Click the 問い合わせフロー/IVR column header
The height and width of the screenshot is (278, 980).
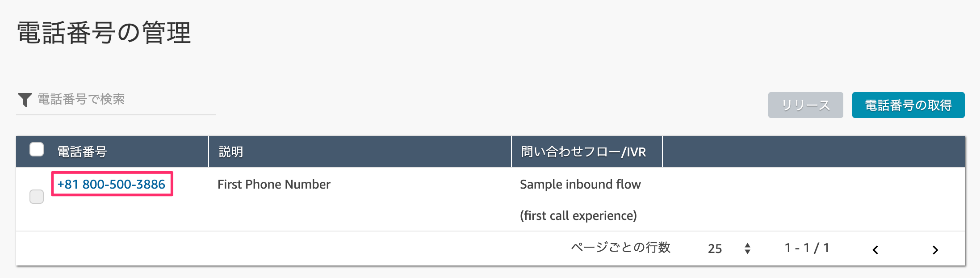[x=583, y=152]
